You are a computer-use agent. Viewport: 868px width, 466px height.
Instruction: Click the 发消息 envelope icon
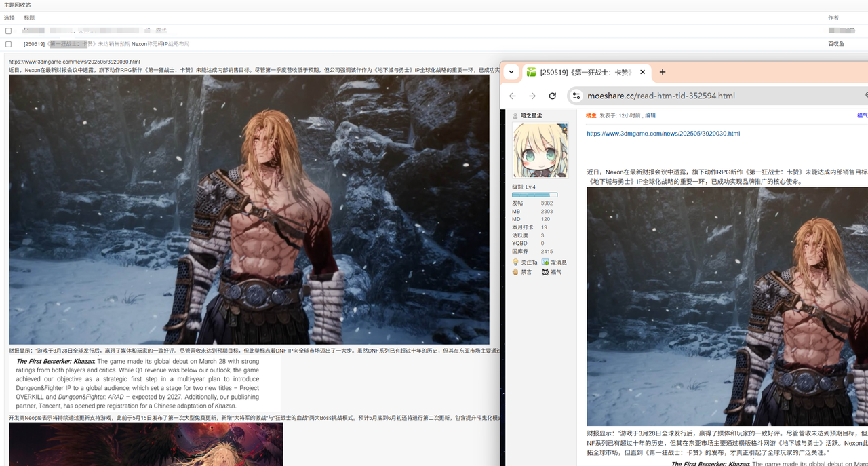[x=545, y=263]
